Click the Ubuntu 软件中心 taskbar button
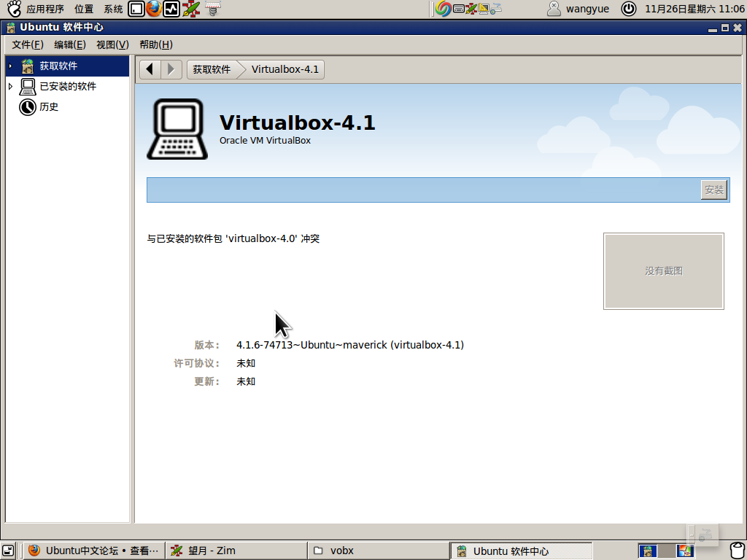 521,551
